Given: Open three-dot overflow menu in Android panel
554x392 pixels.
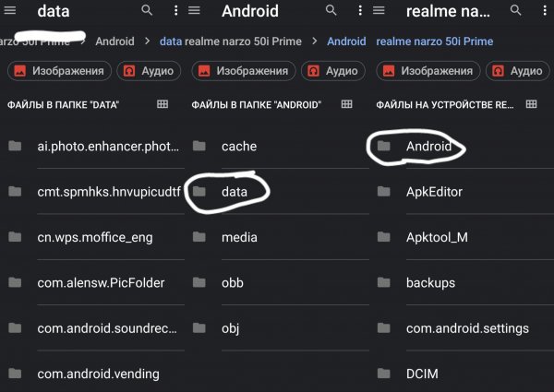Looking at the screenshot, I should [360, 10].
